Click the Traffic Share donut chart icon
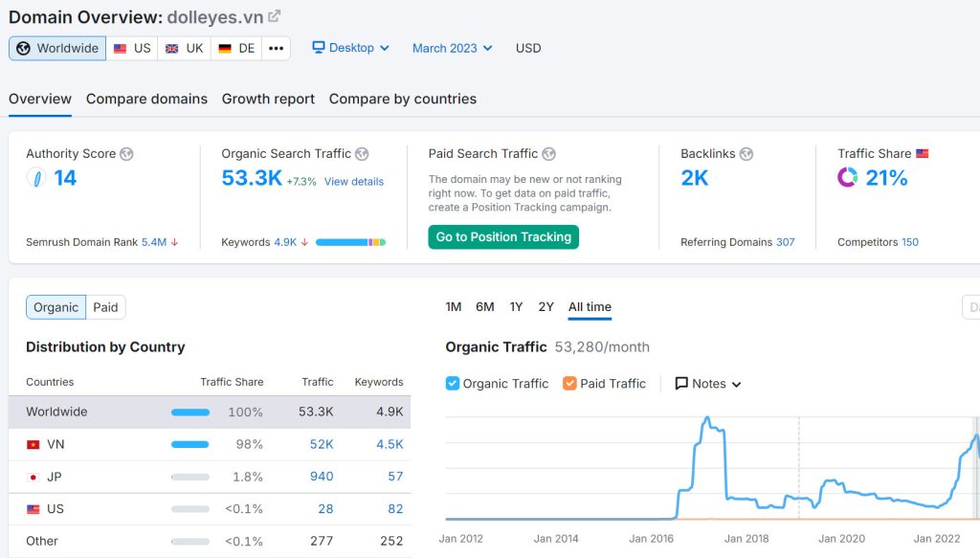The height and width of the screenshot is (558, 980). pos(848,178)
